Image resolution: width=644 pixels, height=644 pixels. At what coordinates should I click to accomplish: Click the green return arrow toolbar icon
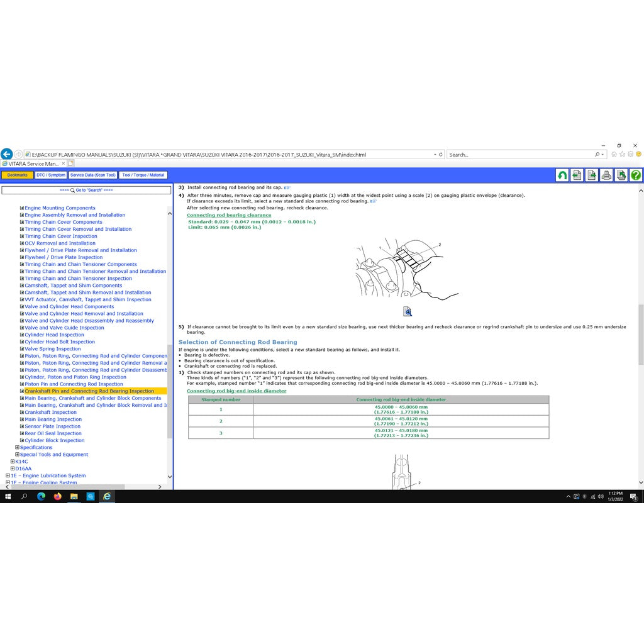point(562,175)
